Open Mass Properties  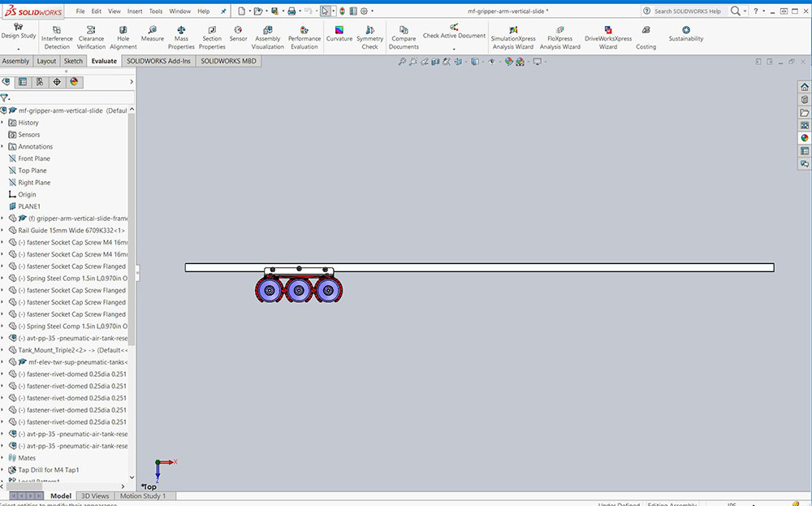(181, 37)
